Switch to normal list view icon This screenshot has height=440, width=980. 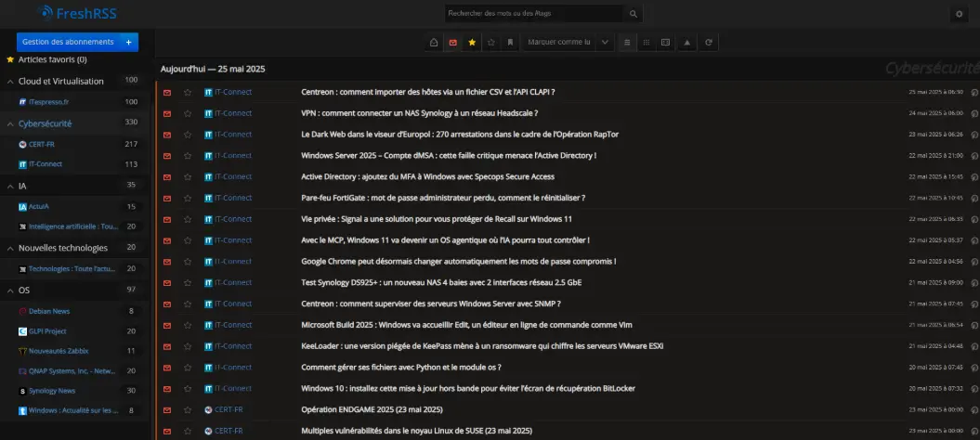tap(628, 43)
